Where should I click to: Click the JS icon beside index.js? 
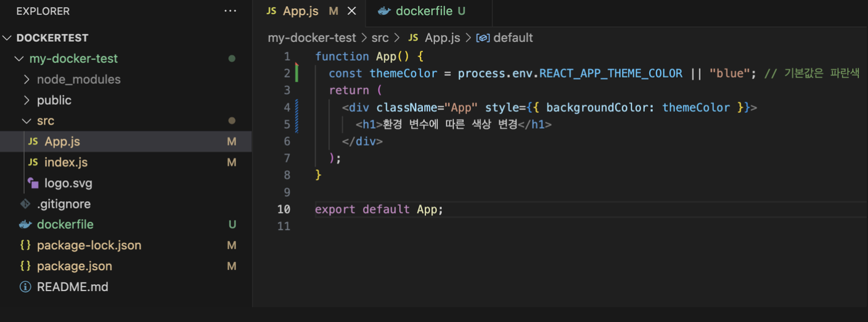(x=33, y=163)
